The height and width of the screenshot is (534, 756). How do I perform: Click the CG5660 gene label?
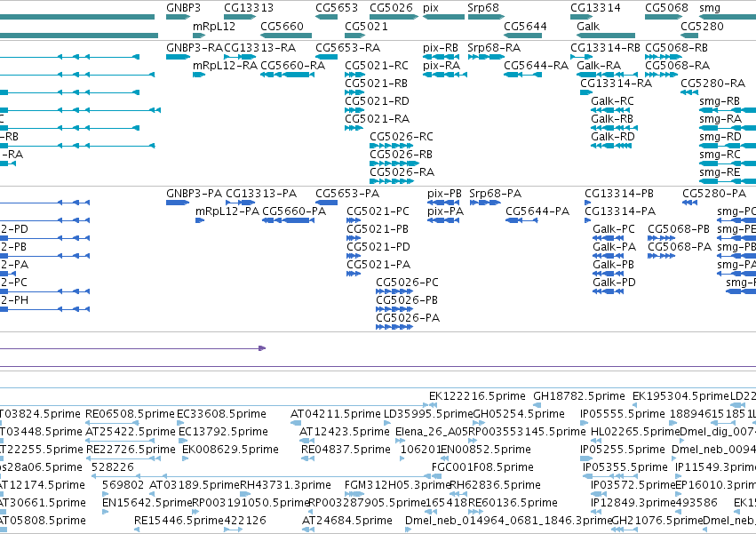click(282, 26)
